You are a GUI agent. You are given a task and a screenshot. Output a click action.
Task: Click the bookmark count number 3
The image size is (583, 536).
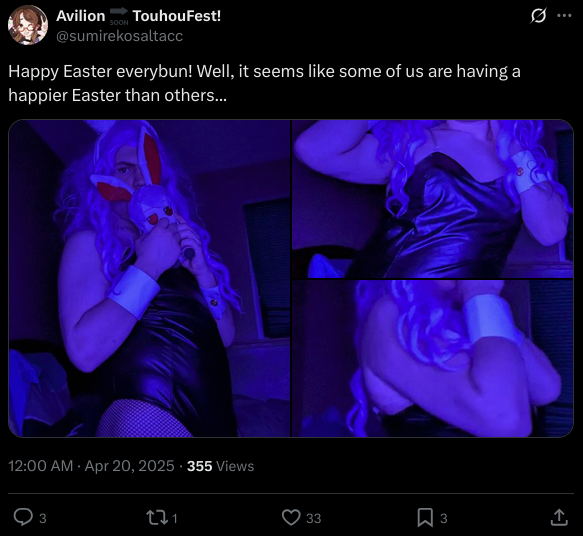point(444,518)
